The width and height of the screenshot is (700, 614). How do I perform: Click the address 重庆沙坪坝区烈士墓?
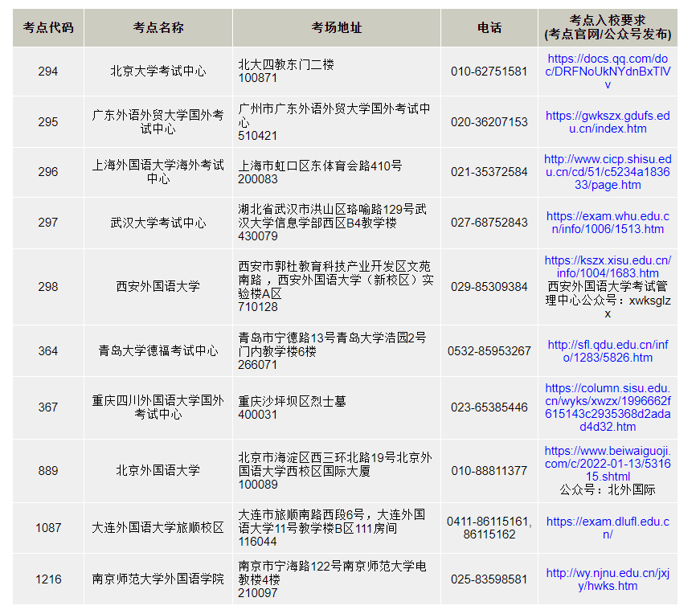tap(292, 401)
